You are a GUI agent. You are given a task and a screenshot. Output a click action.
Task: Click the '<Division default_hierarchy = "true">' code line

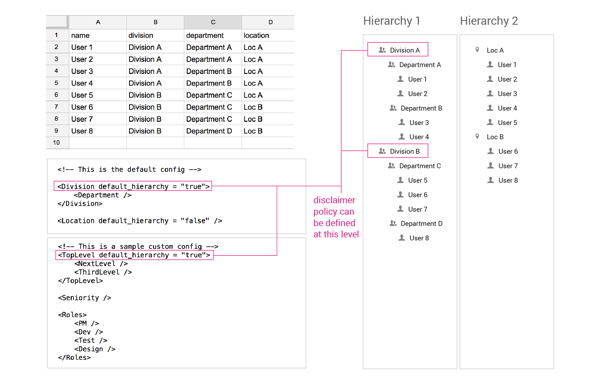click(x=133, y=186)
